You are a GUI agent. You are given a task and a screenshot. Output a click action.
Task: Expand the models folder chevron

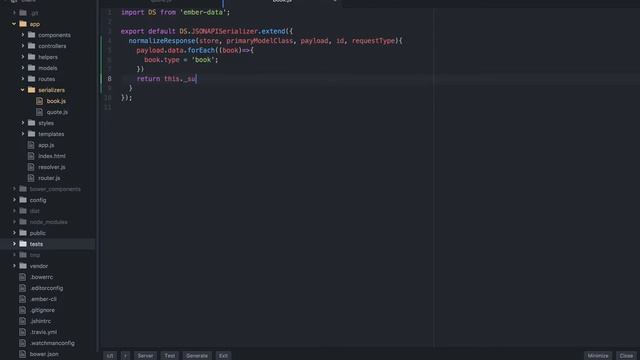[23, 68]
